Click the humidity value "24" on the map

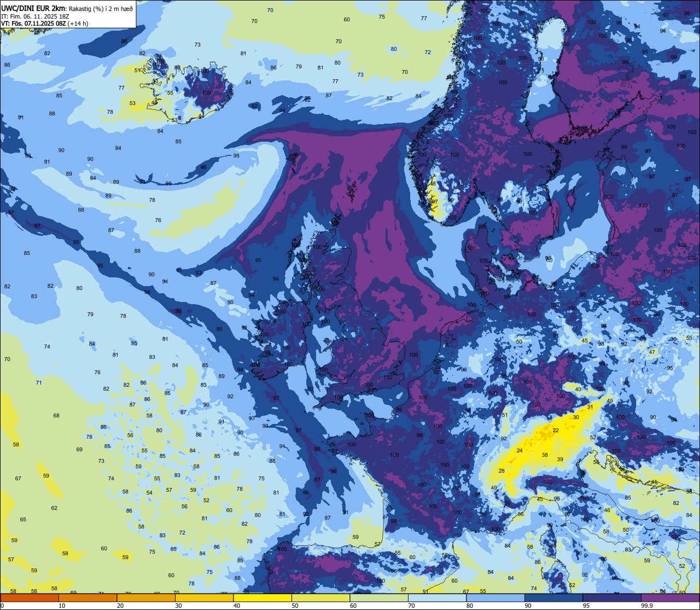click(520, 451)
